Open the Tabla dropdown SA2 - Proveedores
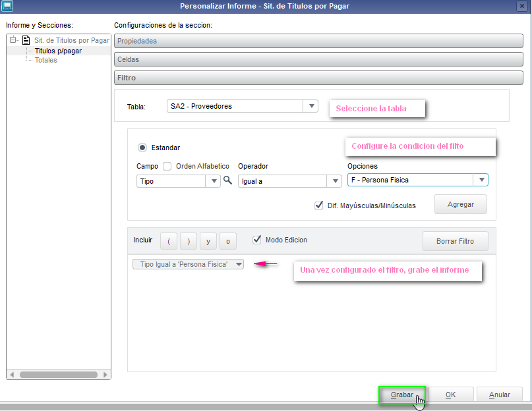This screenshot has height=411, width=532. tap(242, 106)
